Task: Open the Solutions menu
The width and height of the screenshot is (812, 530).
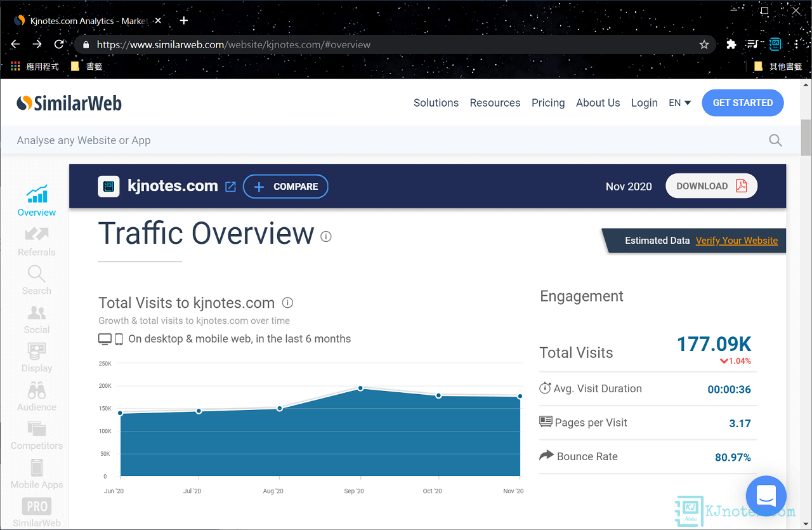Action: [436, 103]
